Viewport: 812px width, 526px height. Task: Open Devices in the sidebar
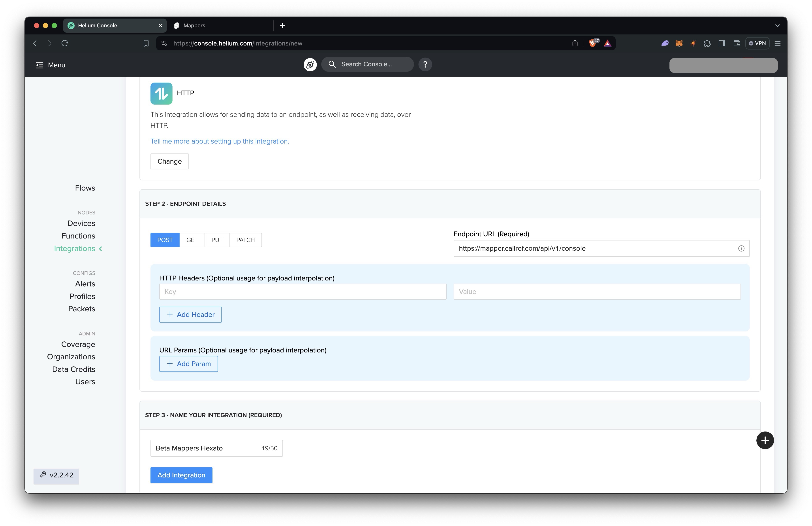tap(81, 223)
